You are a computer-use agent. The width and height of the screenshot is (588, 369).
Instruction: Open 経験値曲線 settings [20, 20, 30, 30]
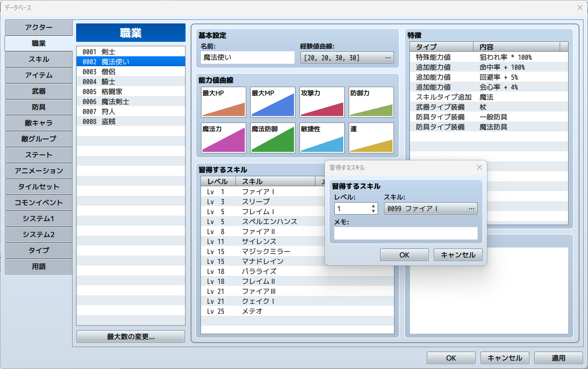[347, 58]
